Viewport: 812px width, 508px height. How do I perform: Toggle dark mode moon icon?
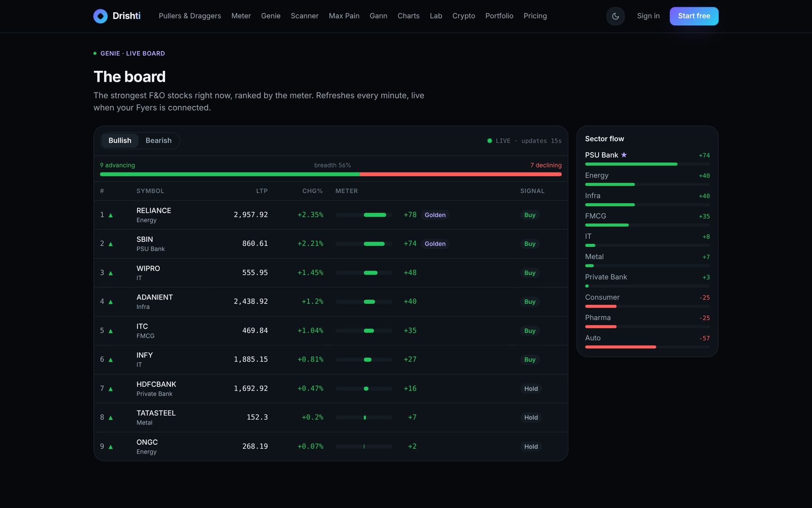[615, 16]
